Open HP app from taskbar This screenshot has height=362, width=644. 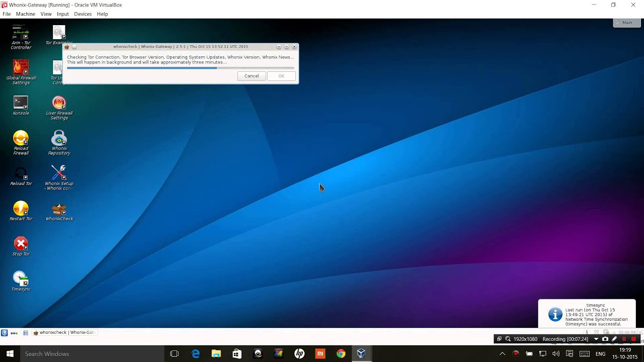pyautogui.click(x=299, y=353)
